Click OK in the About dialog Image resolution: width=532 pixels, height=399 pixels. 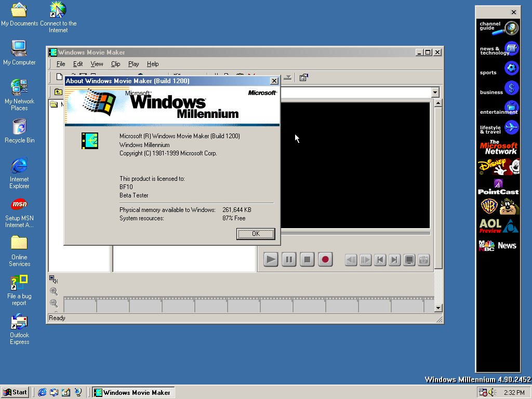point(256,234)
